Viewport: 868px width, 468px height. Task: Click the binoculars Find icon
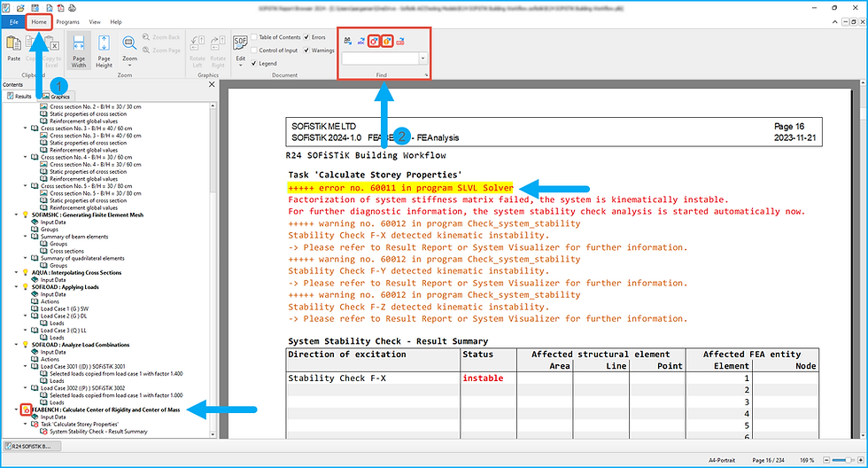tap(347, 41)
